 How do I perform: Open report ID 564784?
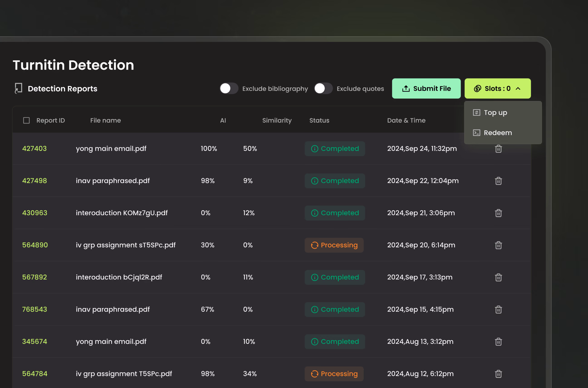pyautogui.click(x=35, y=374)
